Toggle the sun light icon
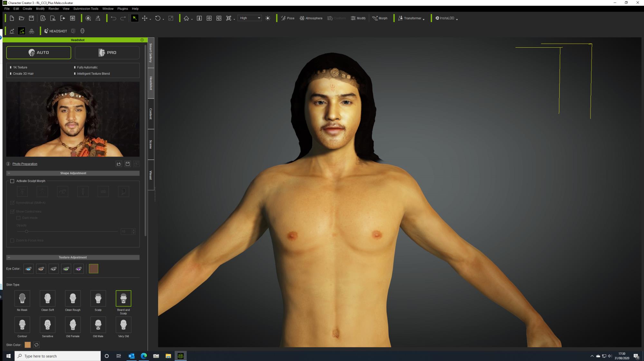 tap(268, 18)
